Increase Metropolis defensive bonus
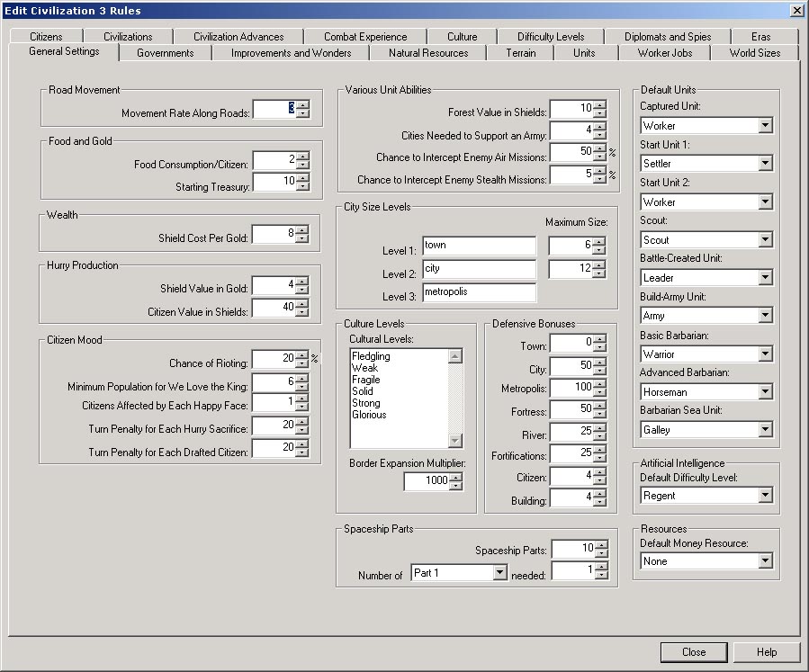 pos(599,382)
